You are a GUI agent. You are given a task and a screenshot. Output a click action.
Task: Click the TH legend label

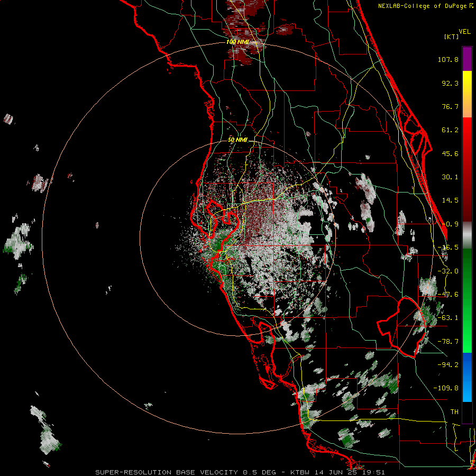click(x=454, y=411)
